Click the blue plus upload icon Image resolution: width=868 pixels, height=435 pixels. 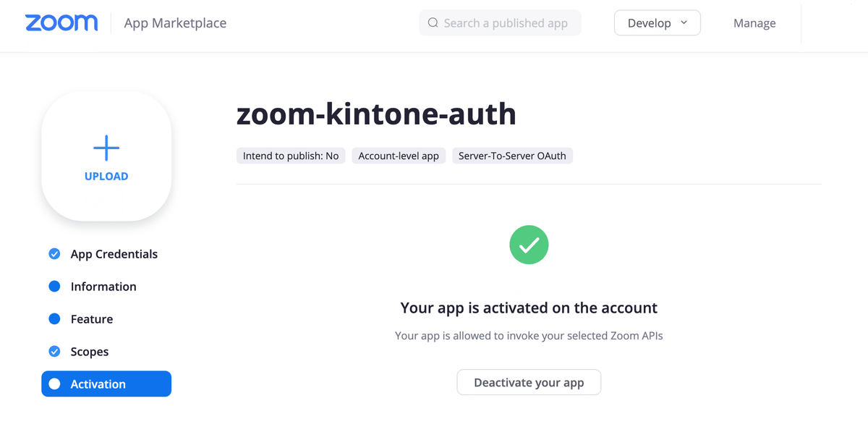click(106, 148)
